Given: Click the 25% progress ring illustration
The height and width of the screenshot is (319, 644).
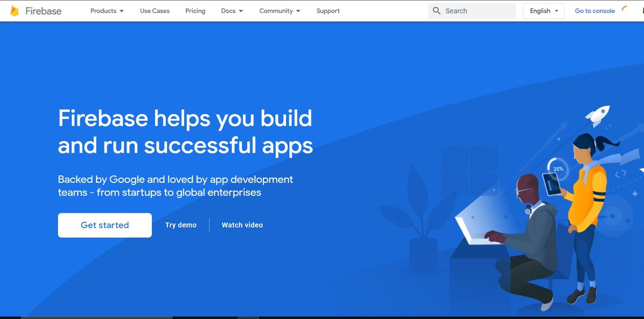Looking at the screenshot, I should coord(557,169).
